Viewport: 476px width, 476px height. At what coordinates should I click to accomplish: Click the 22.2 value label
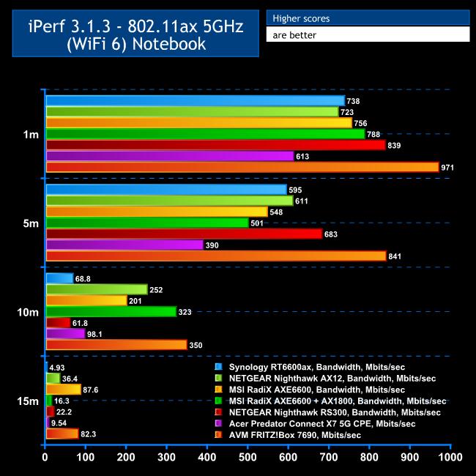tap(64, 412)
